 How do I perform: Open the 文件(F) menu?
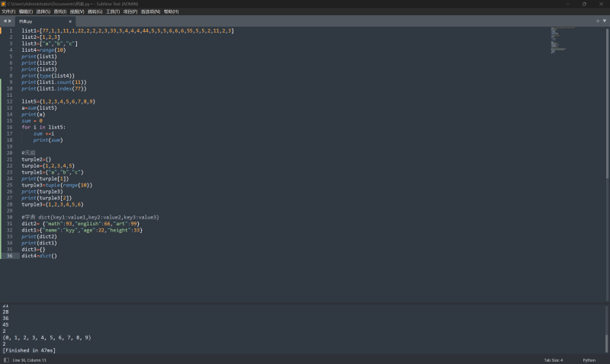pyautogui.click(x=8, y=11)
